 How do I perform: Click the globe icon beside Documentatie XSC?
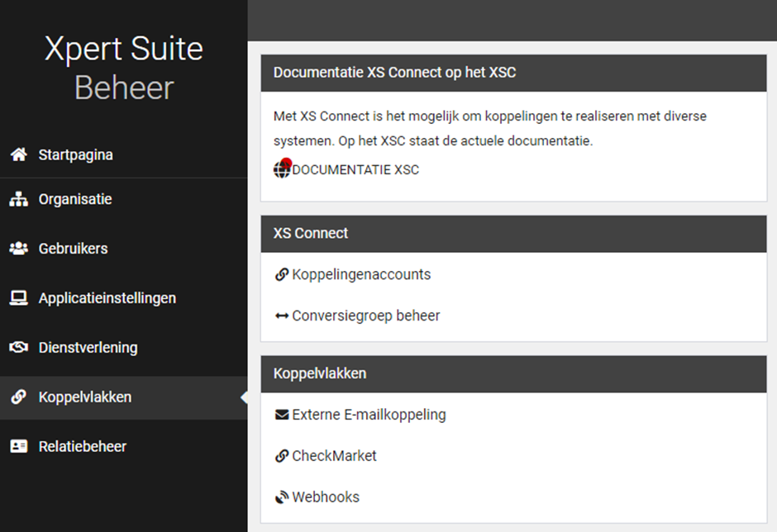click(x=282, y=170)
